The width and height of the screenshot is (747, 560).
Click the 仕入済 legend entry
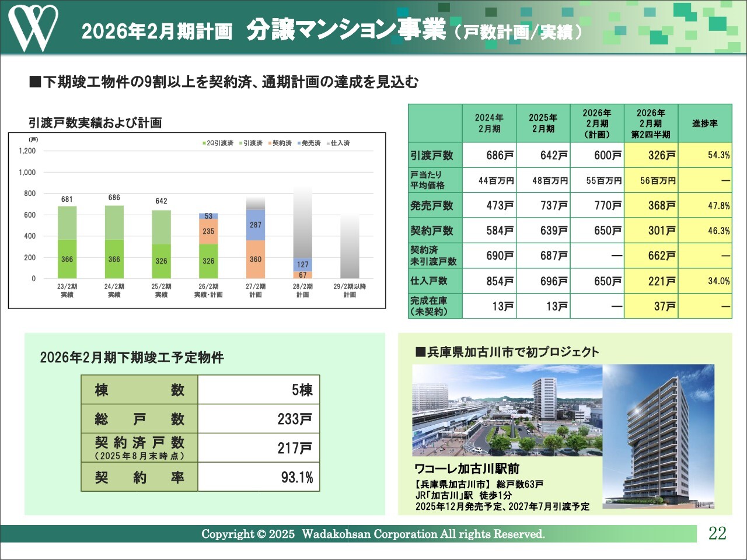point(338,143)
